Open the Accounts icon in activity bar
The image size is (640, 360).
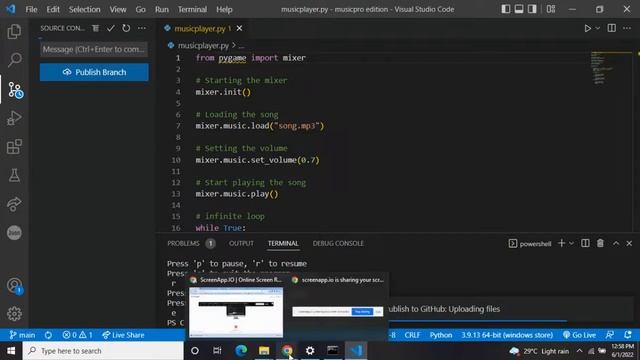point(15,286)
